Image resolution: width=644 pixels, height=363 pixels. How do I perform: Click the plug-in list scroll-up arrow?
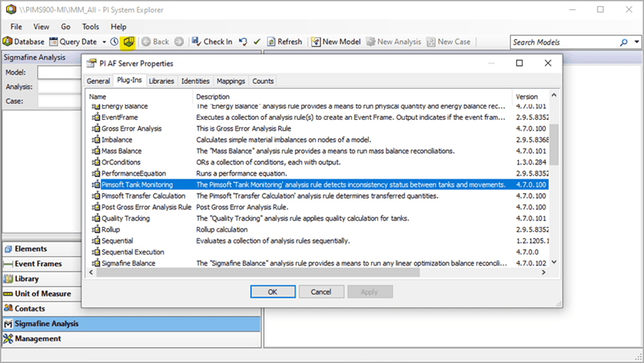click(554, 95)
